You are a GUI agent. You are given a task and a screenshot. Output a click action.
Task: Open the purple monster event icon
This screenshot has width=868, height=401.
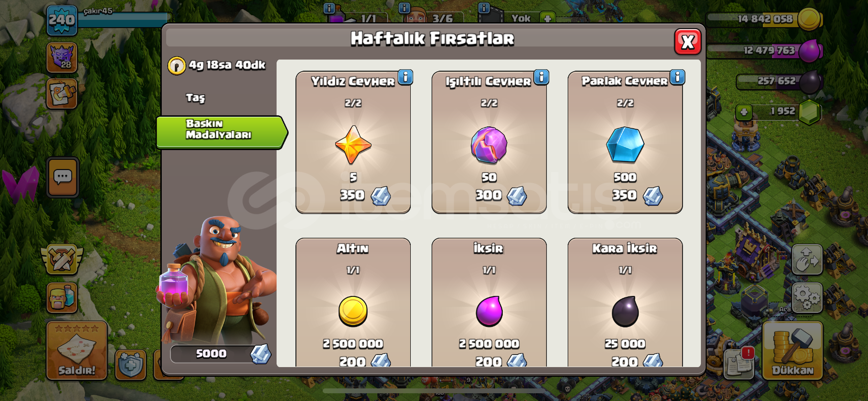pos(62,58)
